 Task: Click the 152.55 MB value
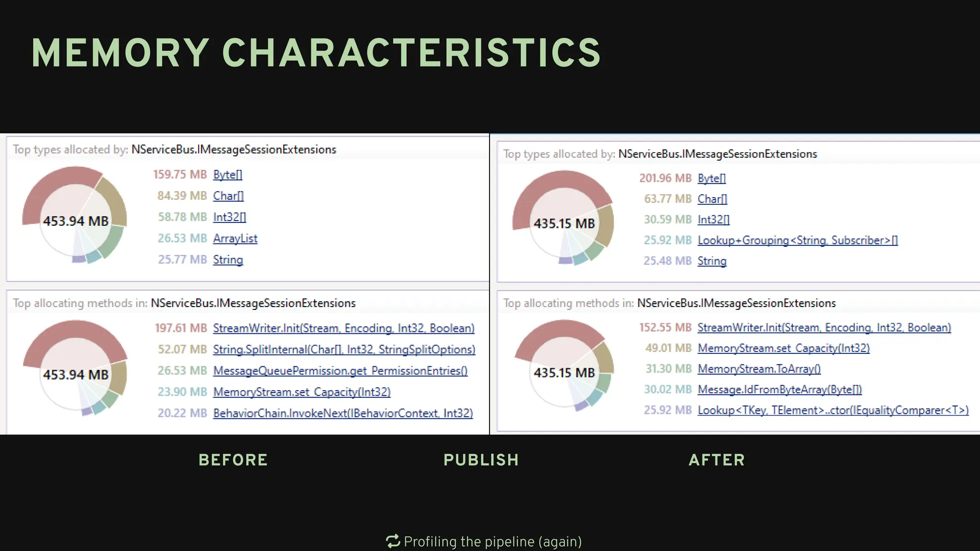(666, 328)
